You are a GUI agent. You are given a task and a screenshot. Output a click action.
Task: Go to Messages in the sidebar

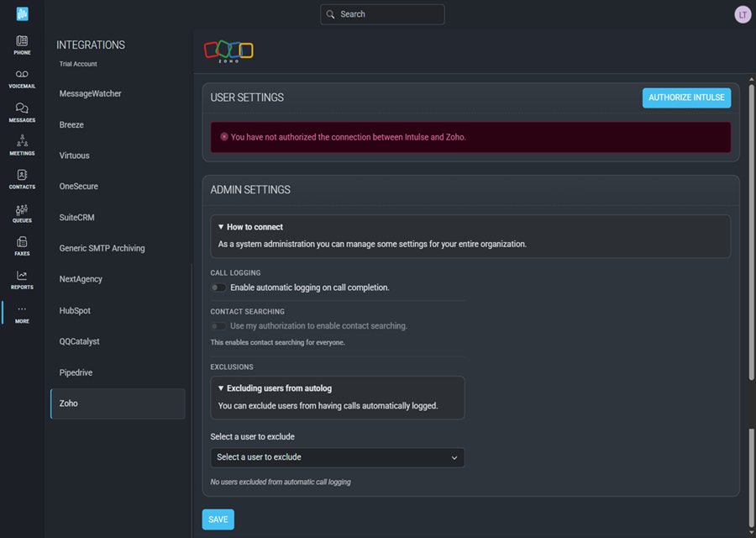click(22, 109)
